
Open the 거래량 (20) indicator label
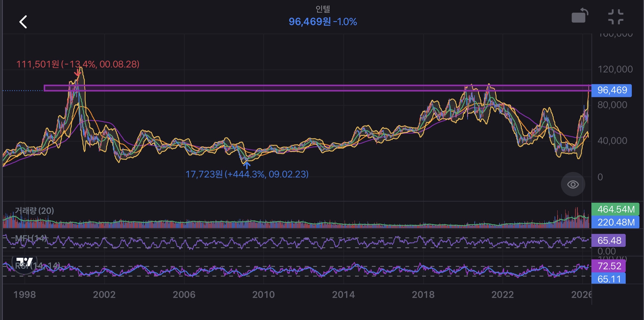pyautogui.click(x=34, y=211)
